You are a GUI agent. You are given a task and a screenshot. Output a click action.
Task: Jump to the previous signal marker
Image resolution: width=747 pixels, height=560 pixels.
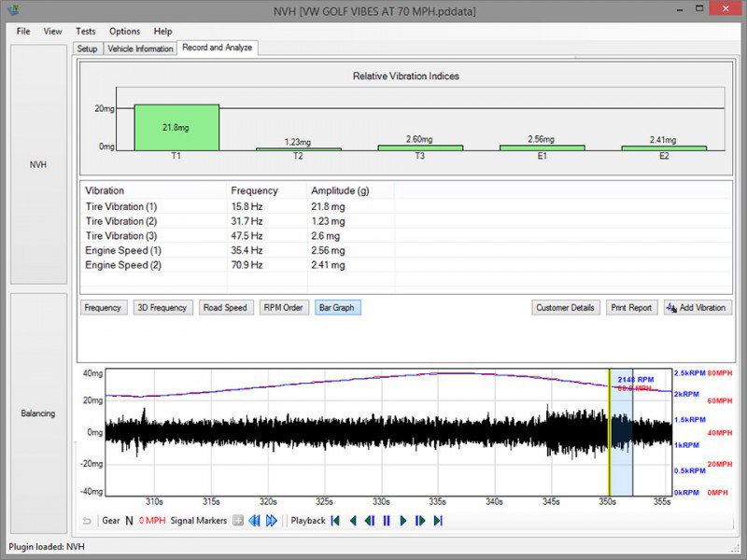pyautogui.click(x=256, y=521)
